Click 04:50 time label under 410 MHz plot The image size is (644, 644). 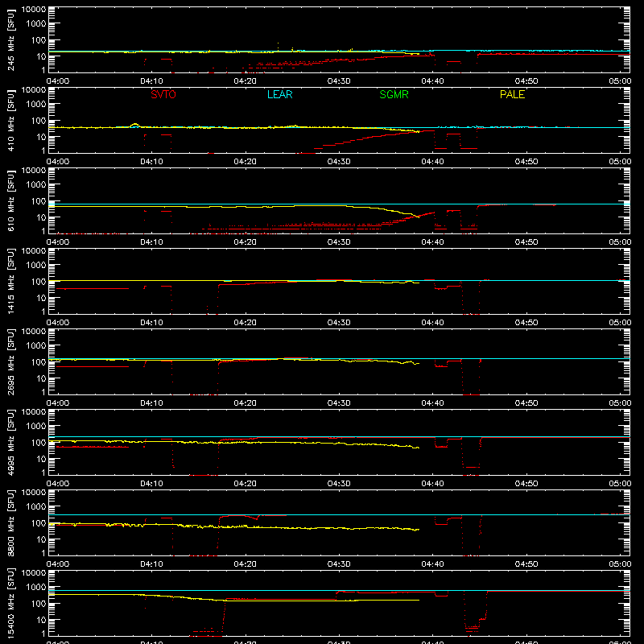click(526, 162)
